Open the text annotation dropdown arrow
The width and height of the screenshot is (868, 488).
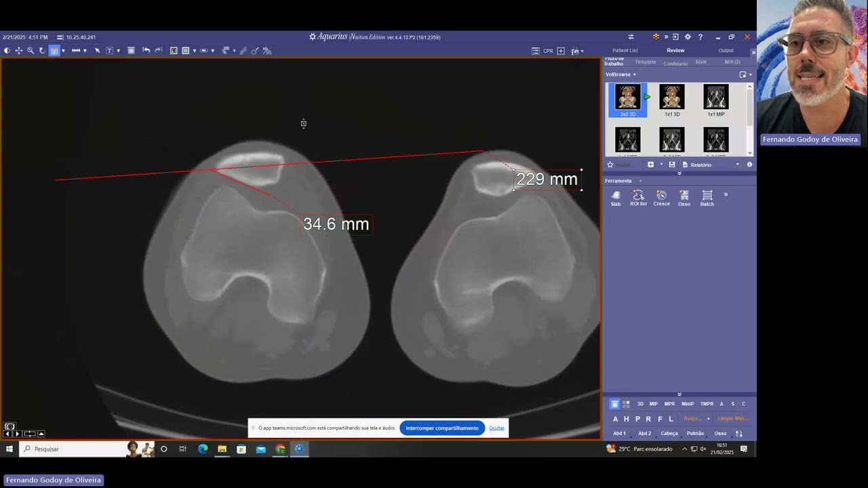pyautogui.click(x=119, y=51)
